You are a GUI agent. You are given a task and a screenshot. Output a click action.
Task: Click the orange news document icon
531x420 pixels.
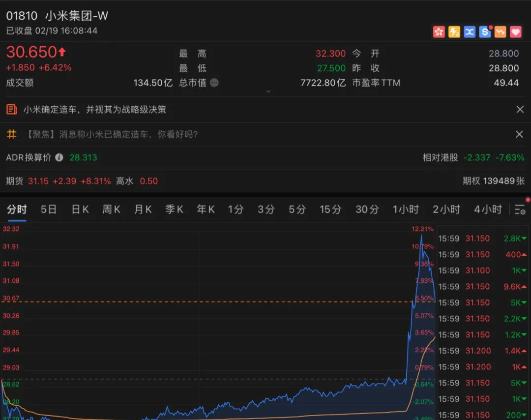11,109
